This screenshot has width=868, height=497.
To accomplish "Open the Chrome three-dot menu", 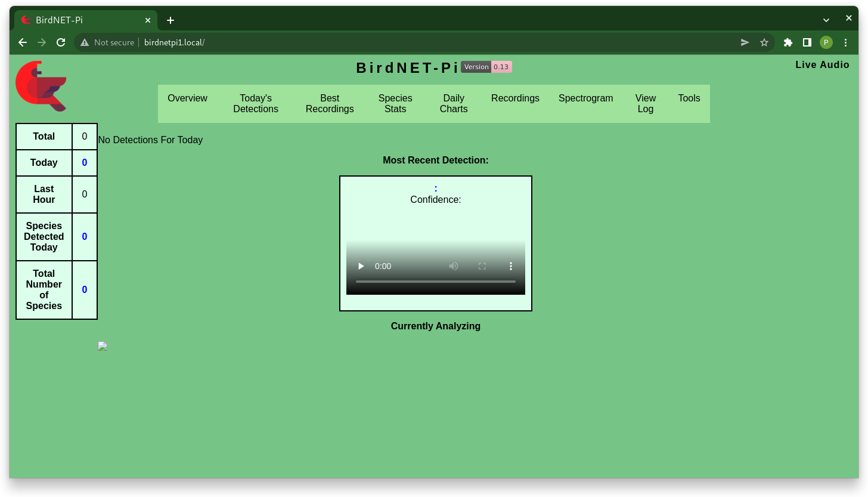I will (x=845, y=42).
